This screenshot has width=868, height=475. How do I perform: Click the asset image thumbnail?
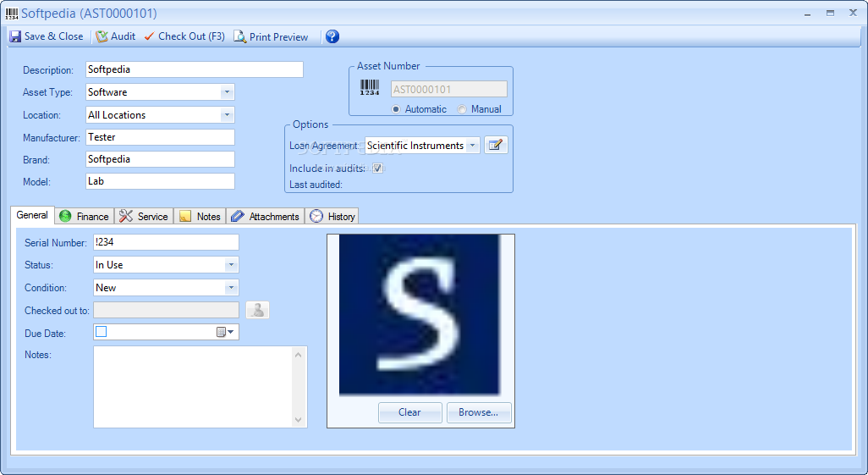coord(419,315)
